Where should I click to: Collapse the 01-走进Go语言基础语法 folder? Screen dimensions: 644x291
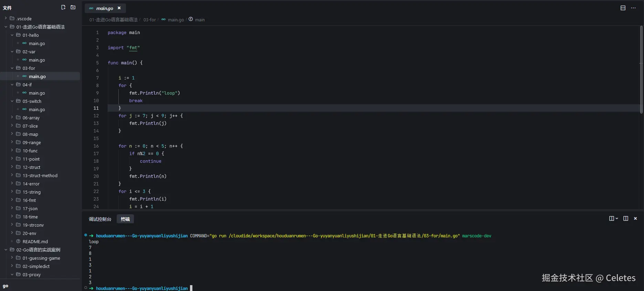click(6, 26)
